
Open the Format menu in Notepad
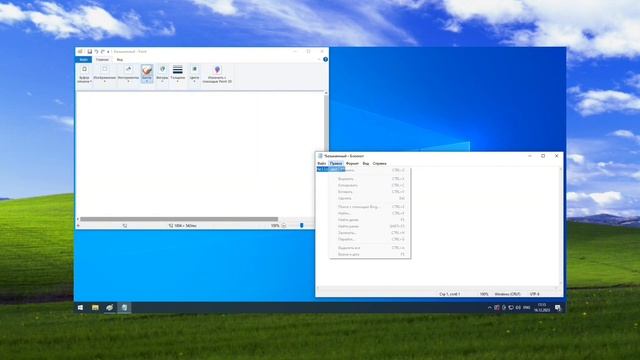352,163
